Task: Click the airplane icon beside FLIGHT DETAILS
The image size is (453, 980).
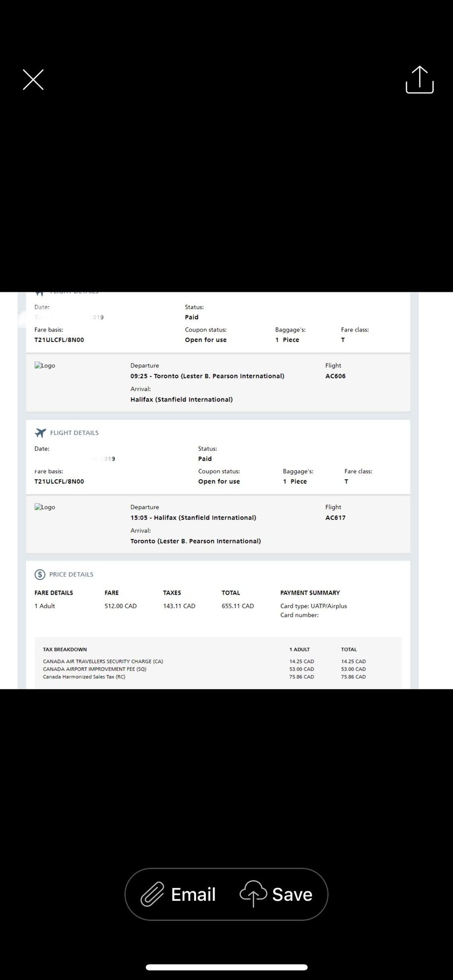Action: click(40, 432)
